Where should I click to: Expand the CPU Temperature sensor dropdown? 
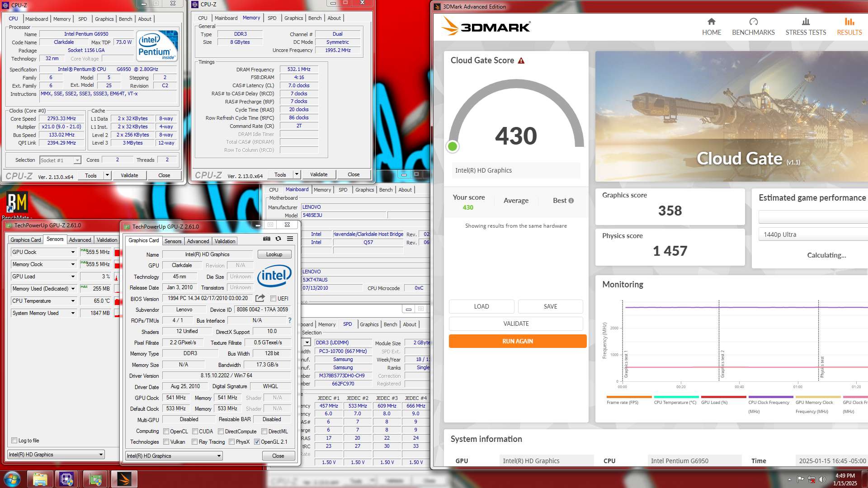(x=73, y=301)
